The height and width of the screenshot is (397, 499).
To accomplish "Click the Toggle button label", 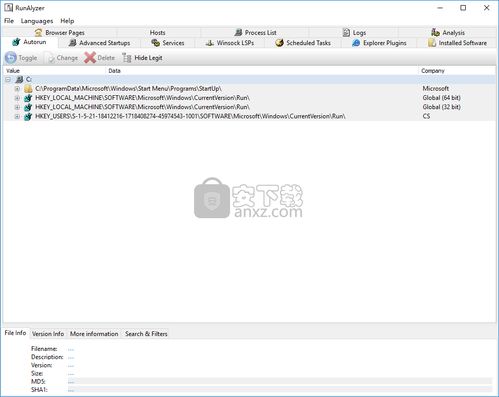I will [28, 58].
